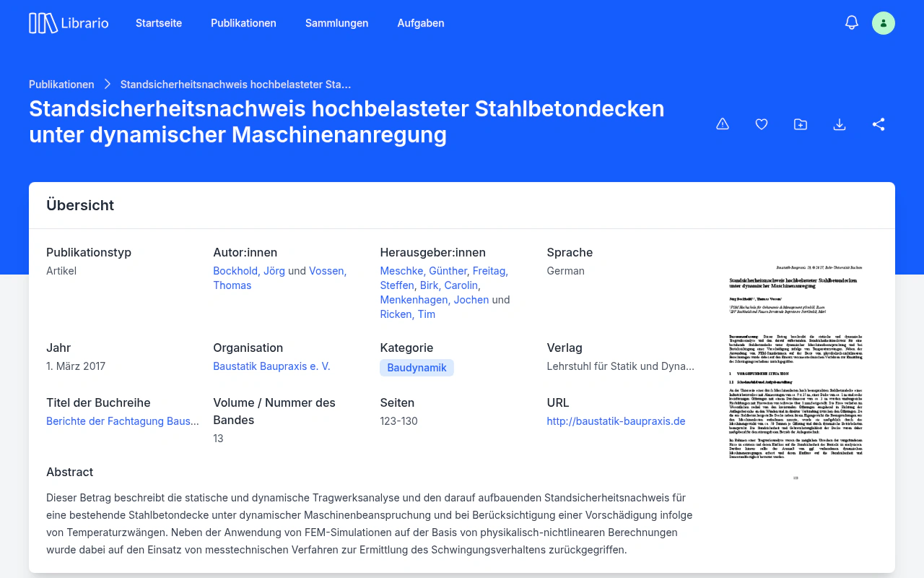Click the Librario logo
The width and height of the screenshot is (924, 578).
(69, 23)
